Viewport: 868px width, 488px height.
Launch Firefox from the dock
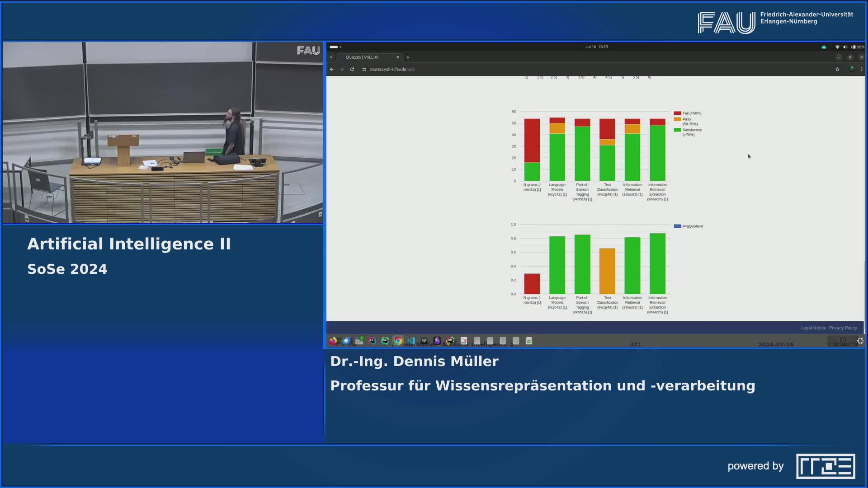pos(333,341)
